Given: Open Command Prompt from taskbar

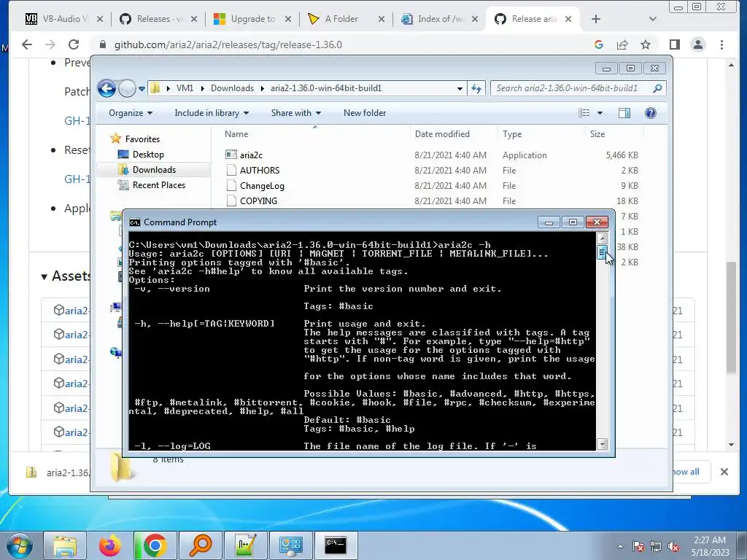Looking at the screenshot, I should point(336,545).
